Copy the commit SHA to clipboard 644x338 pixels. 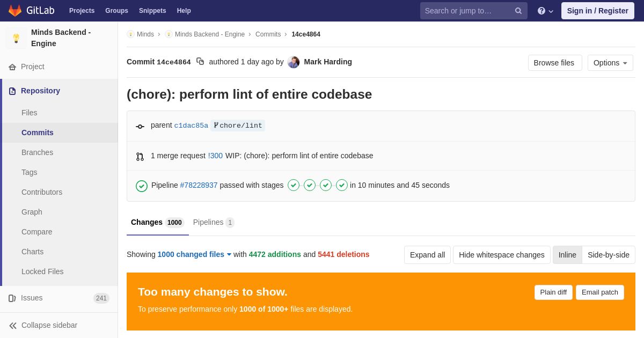[200, 62]
